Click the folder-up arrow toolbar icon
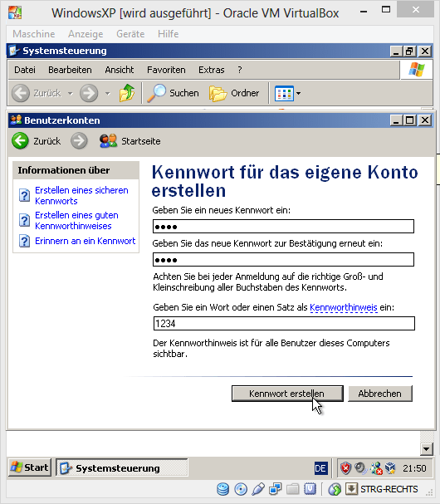440x504 pixels. (x=127, y=93)
